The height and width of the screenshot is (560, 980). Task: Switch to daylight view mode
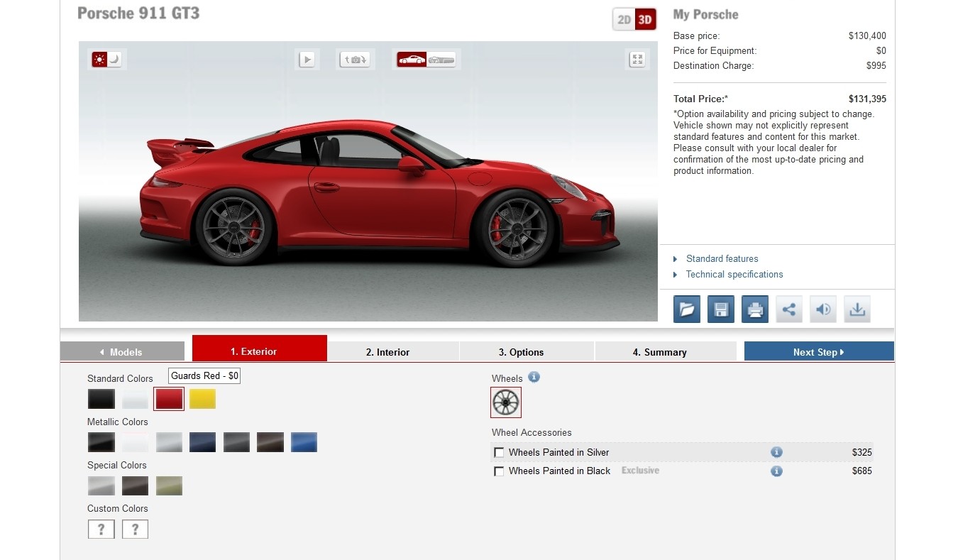click(x=99, y=59)
